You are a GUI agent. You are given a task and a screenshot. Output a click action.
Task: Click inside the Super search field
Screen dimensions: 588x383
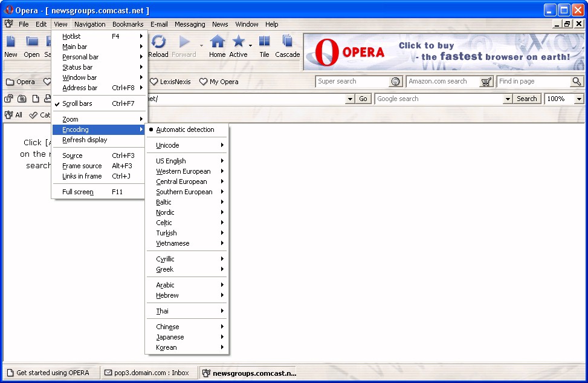click(352, 82)
